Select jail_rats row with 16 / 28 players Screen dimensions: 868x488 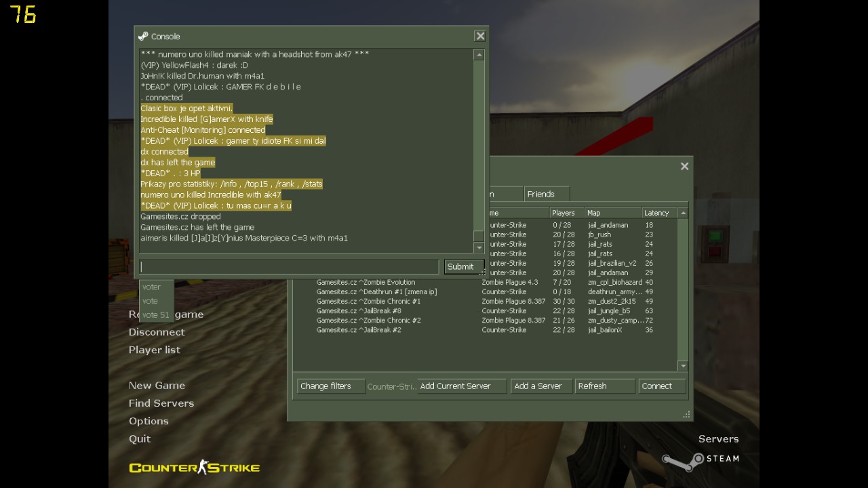click(583, 253)
